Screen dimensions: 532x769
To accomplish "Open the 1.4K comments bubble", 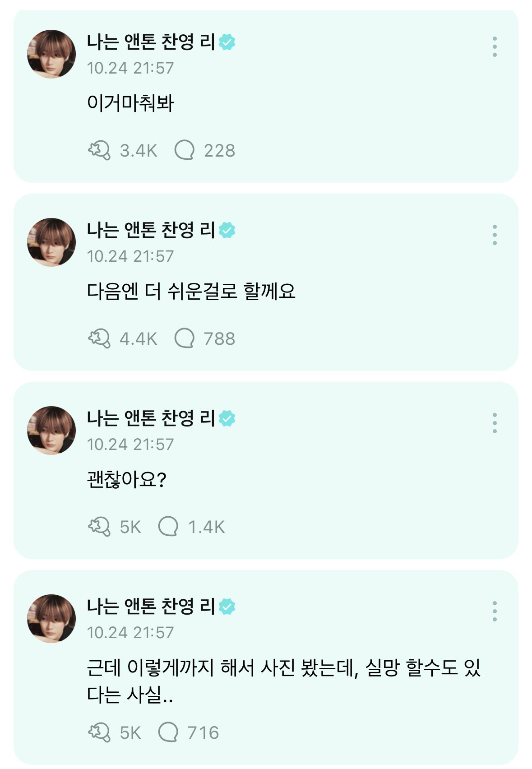I will click(x=168, y=527).
